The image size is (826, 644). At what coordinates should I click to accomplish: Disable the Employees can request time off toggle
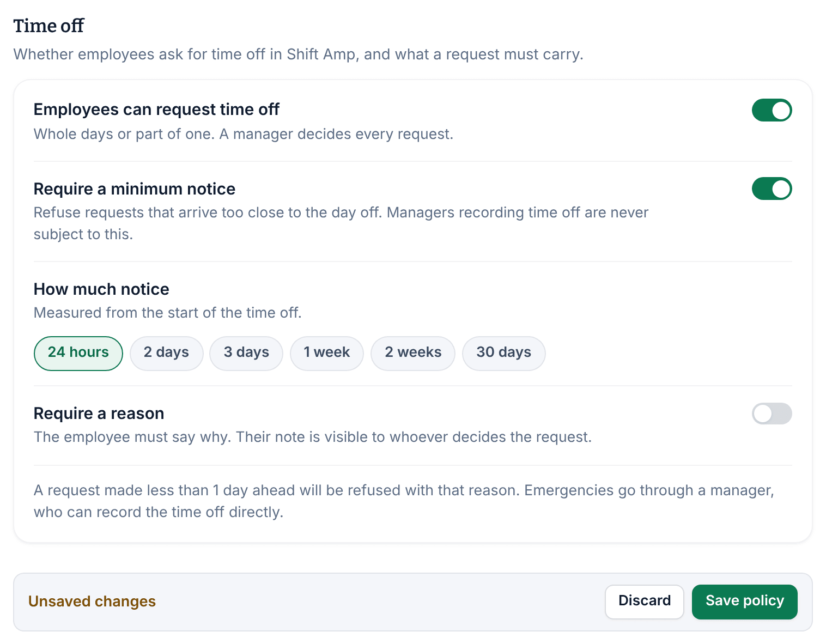772,110
